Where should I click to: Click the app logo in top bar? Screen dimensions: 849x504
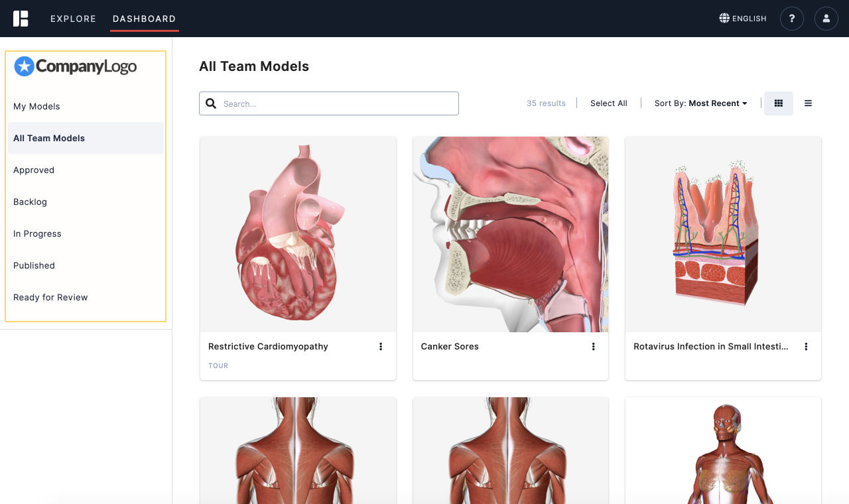[x=21, y=19]
